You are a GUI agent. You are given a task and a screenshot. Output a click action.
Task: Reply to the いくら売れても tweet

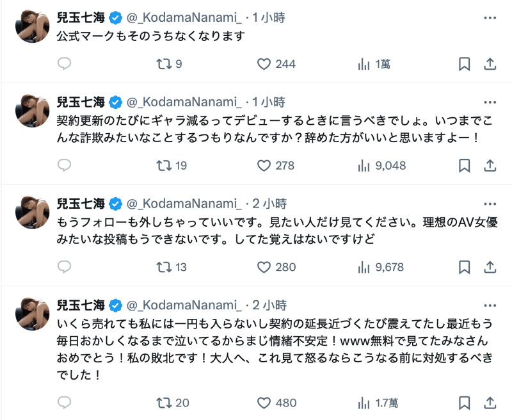tap(63, 404)
